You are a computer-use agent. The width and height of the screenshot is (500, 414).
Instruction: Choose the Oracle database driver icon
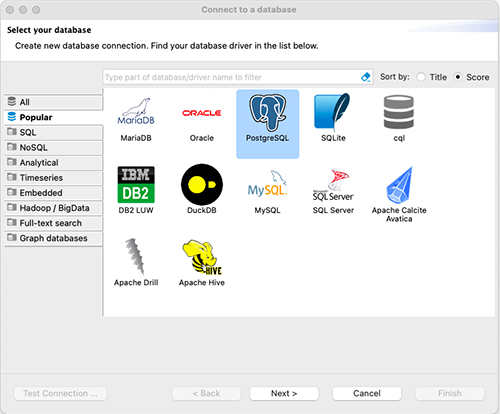pyautogui.click(x=202, y=113)
